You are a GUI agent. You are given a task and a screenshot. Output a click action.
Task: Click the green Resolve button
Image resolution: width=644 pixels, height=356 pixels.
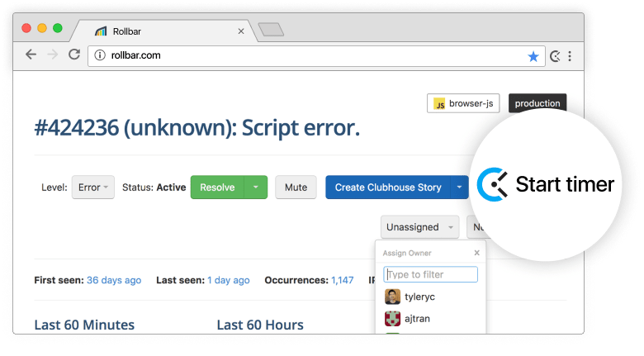217,187
